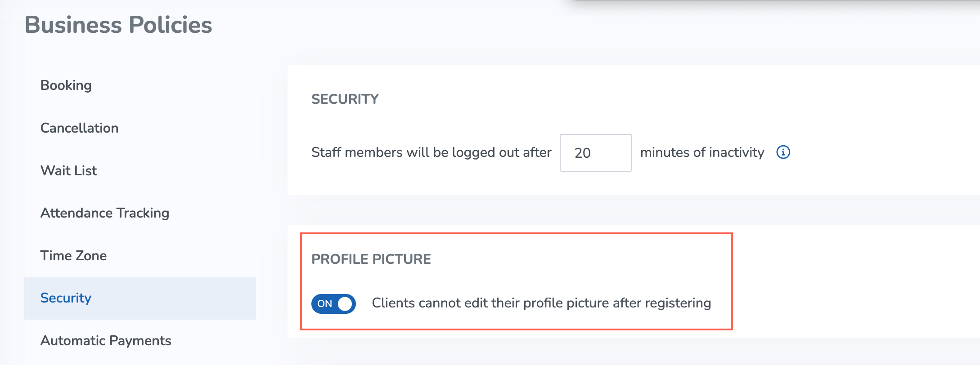Click the SECURITY section heading

click(x=345, y=99)
